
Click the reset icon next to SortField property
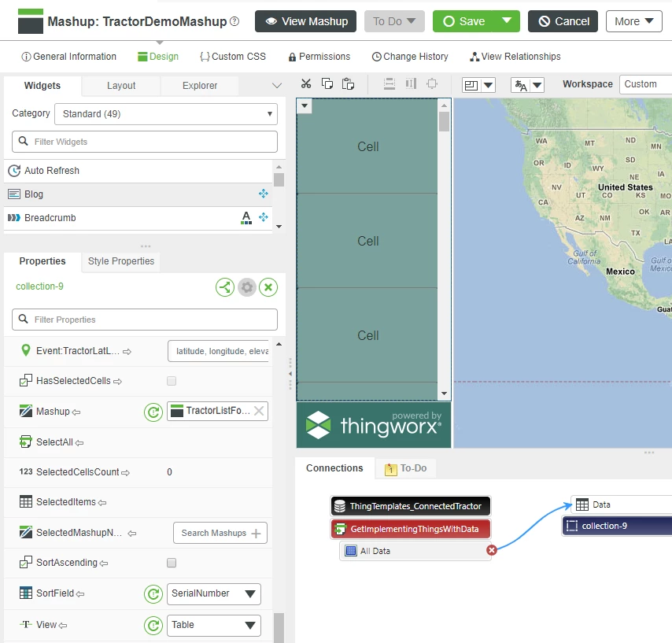(x=153, y=594)
